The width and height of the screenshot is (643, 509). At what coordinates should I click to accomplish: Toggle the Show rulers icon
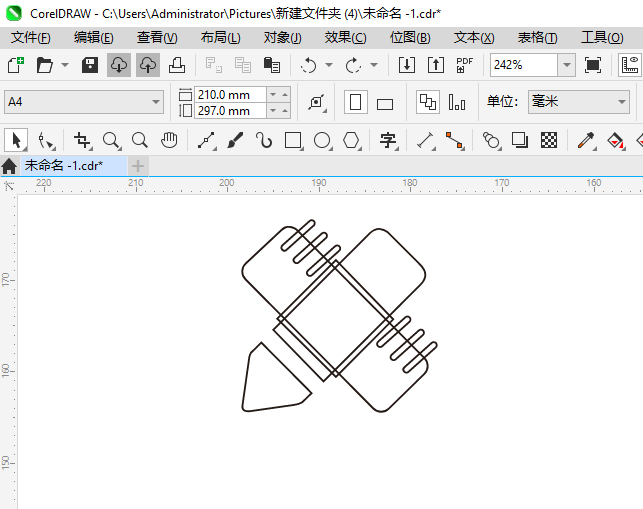630,65
